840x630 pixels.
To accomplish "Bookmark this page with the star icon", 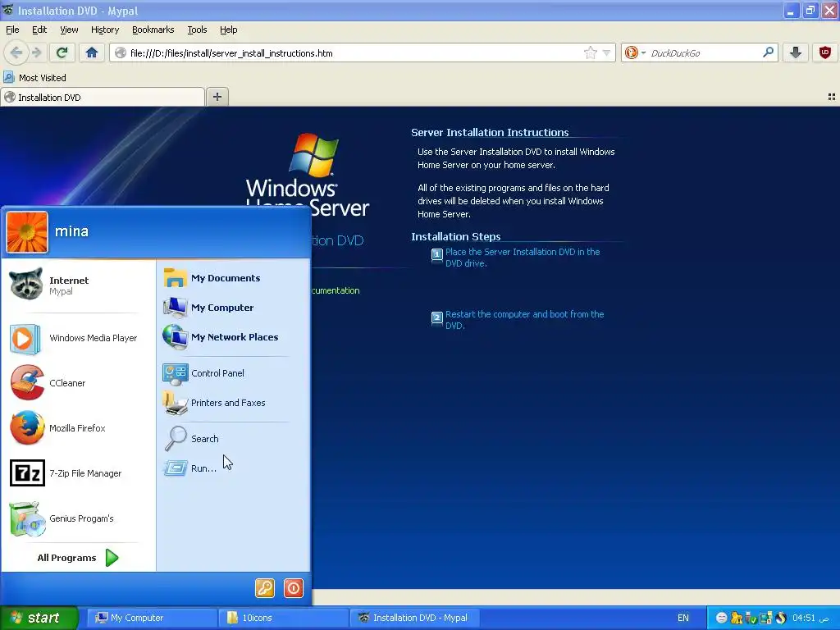I will click(590, 52).
